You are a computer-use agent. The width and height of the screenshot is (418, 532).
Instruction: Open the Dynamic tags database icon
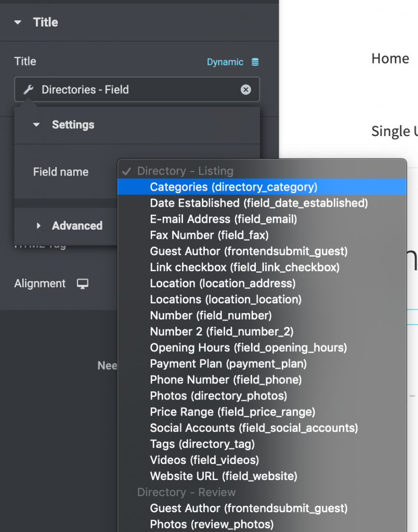point(254,61)
